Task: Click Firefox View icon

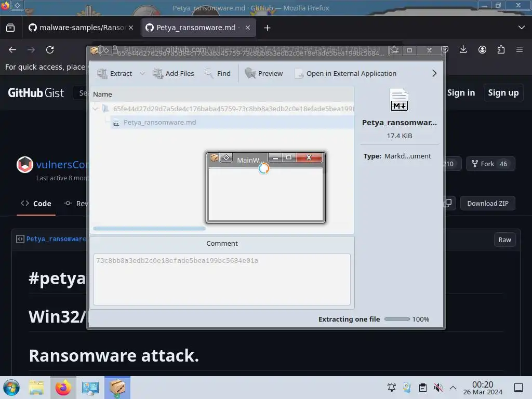Action: tap(10, 28)
